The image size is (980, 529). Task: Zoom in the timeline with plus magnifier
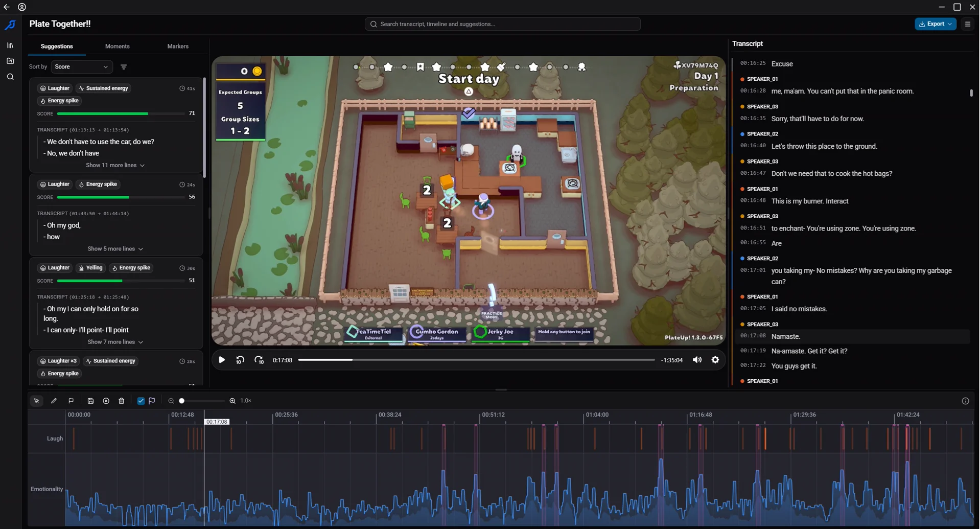click(x=232, y=401)
